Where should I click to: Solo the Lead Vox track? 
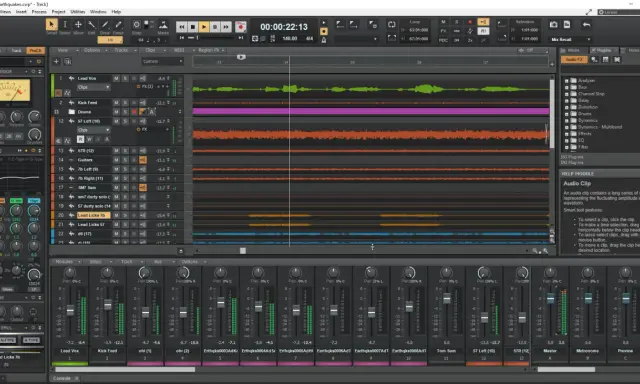click(x=125, y=78)
